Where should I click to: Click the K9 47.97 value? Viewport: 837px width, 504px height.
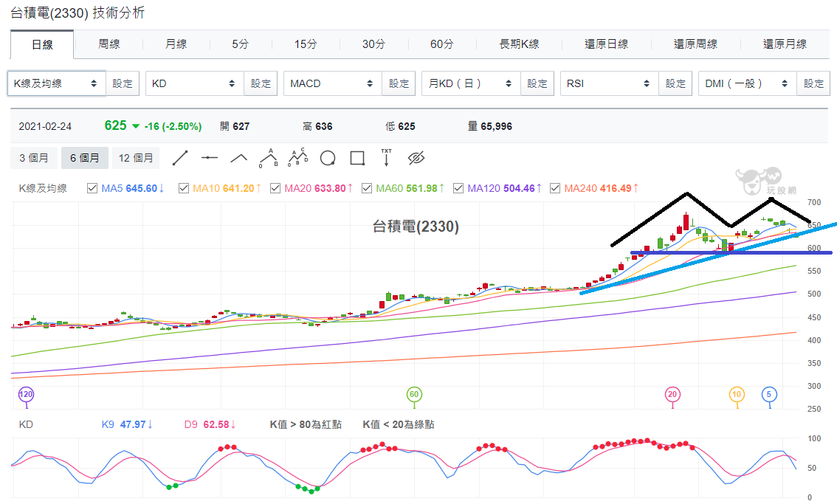pyautogui.click(x=127, y=424)
